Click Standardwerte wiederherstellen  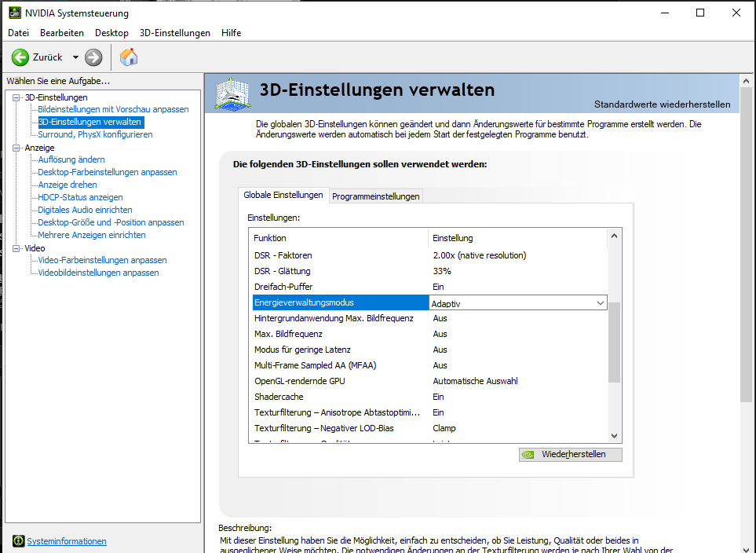point(662,104)
